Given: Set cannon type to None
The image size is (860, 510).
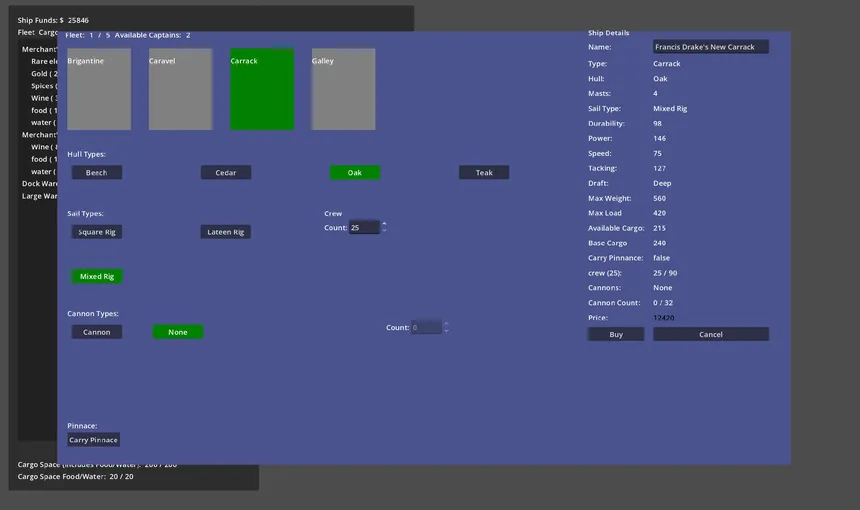Looking at the screenshot, I should [178, 332].
